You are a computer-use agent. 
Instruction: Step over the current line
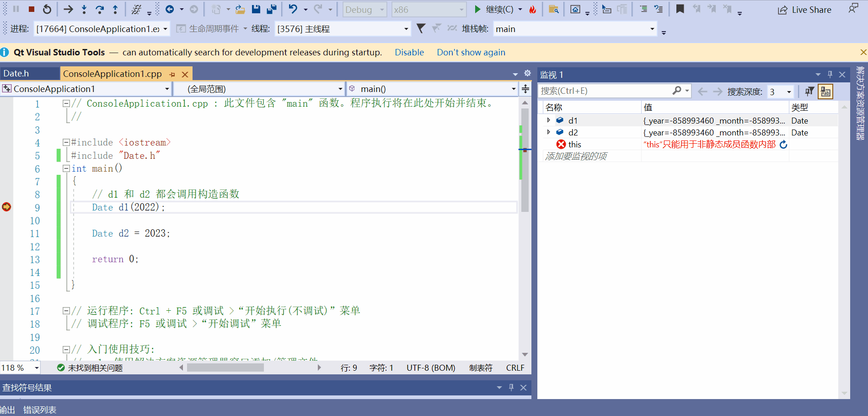click(x=100, y=8)
